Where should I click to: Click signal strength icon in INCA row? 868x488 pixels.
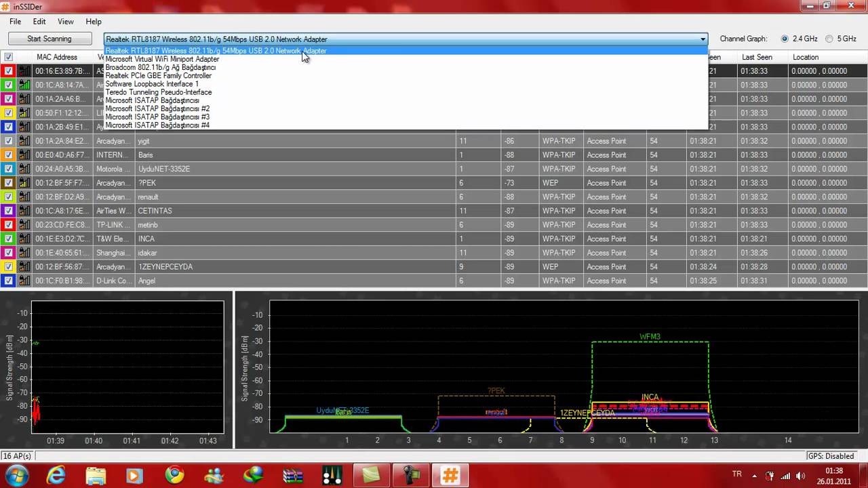click(24, 239)
